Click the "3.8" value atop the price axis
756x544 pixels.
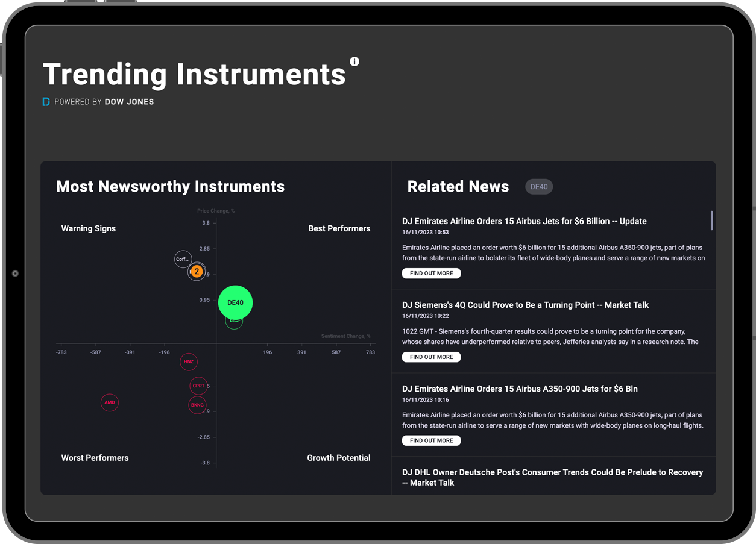(206, 223)
